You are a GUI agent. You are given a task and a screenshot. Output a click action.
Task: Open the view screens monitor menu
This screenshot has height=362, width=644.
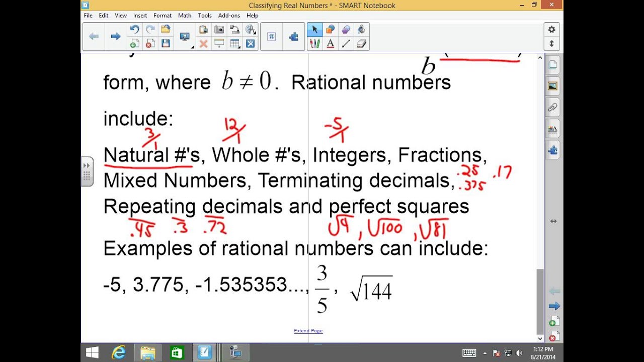tap(185, 36)
